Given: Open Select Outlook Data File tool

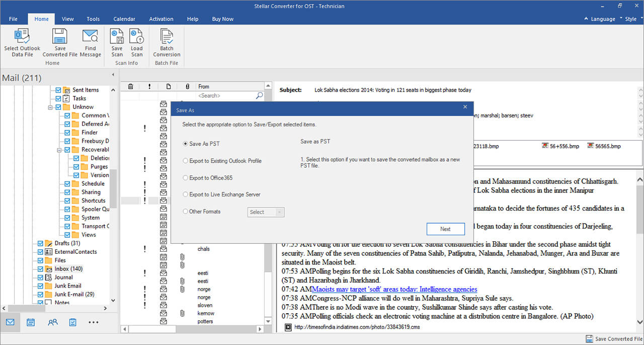Looking at the screenshot, I should tap(22, 42).
